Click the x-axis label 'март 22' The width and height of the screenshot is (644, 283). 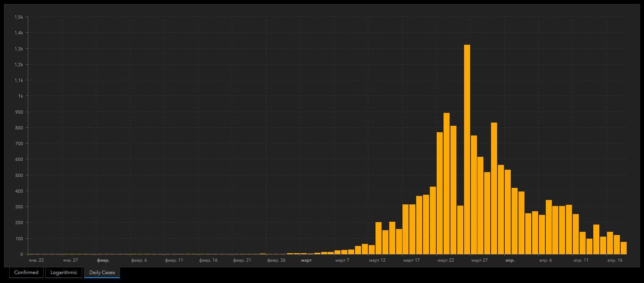coord(446,260)
